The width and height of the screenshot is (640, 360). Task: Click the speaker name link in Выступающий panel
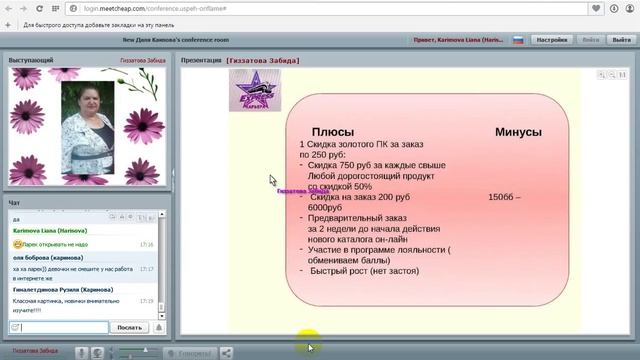pyautogui.click(x=143, y=60)
